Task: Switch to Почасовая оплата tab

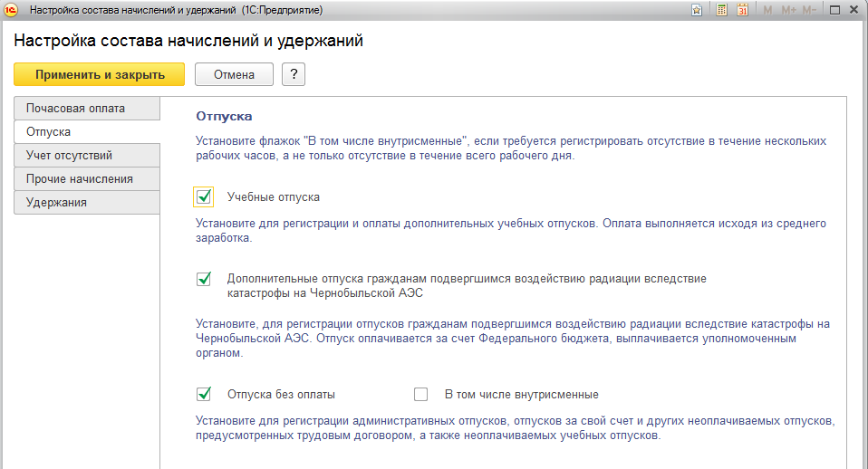Action: coord(87,109)
